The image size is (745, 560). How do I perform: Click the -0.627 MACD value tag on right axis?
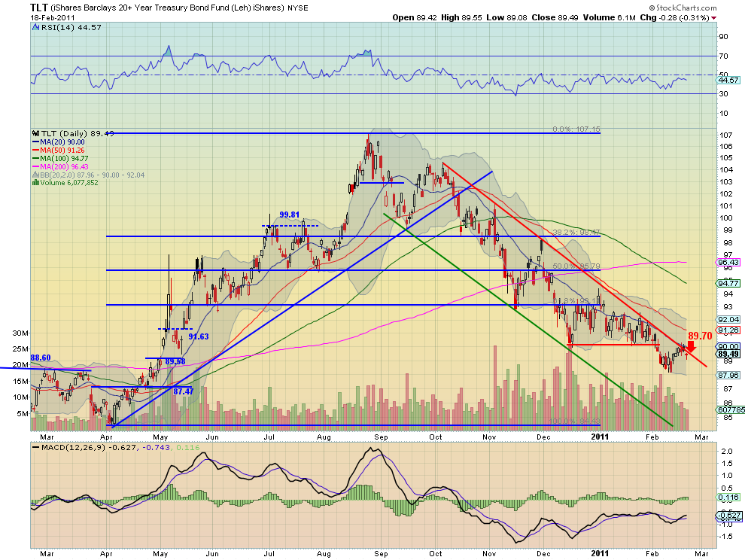tap(728, 516)
